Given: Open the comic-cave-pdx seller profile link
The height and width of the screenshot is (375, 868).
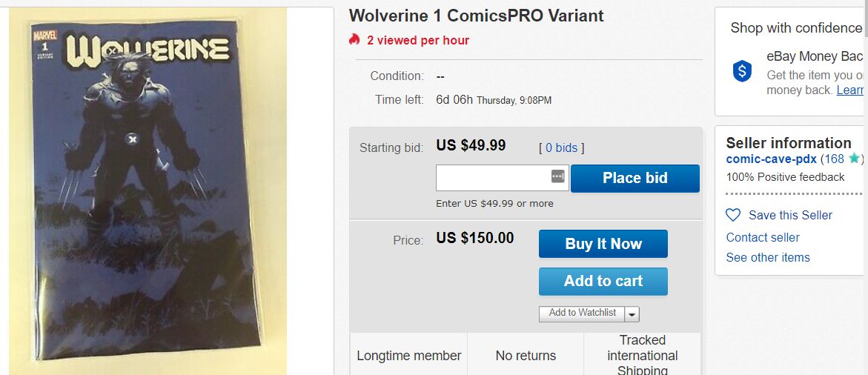Looking at the screenshot, I should (771, 159).
